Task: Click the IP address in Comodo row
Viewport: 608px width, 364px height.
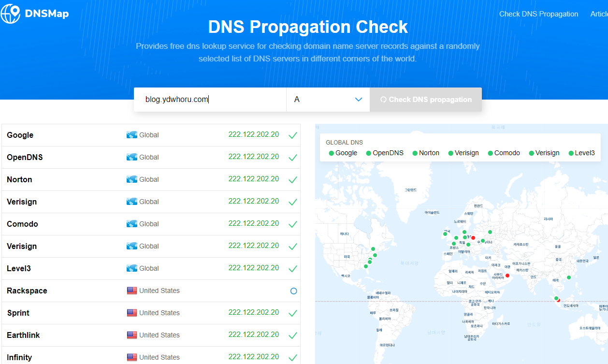Action: coord(254,223)
